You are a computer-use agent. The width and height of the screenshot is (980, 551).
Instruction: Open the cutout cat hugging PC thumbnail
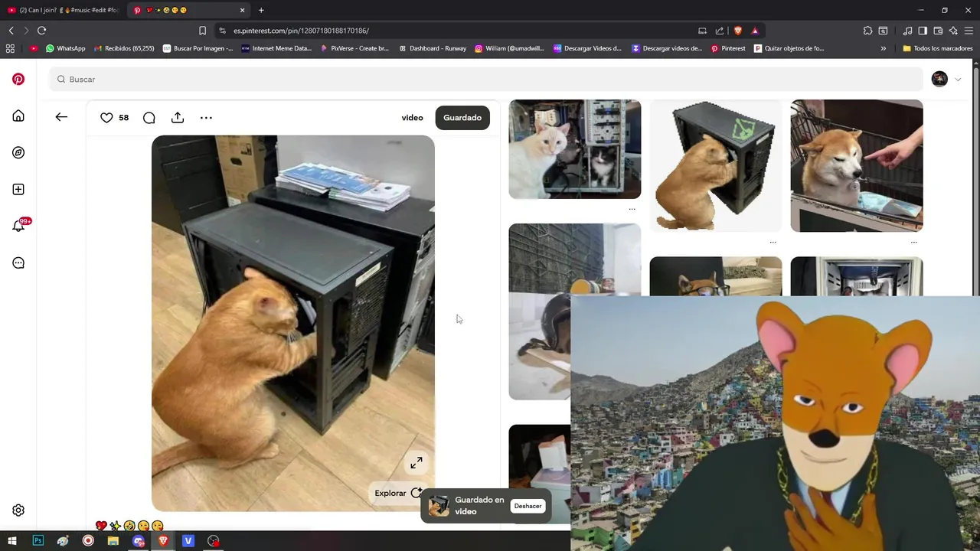[x=716, y=165]
